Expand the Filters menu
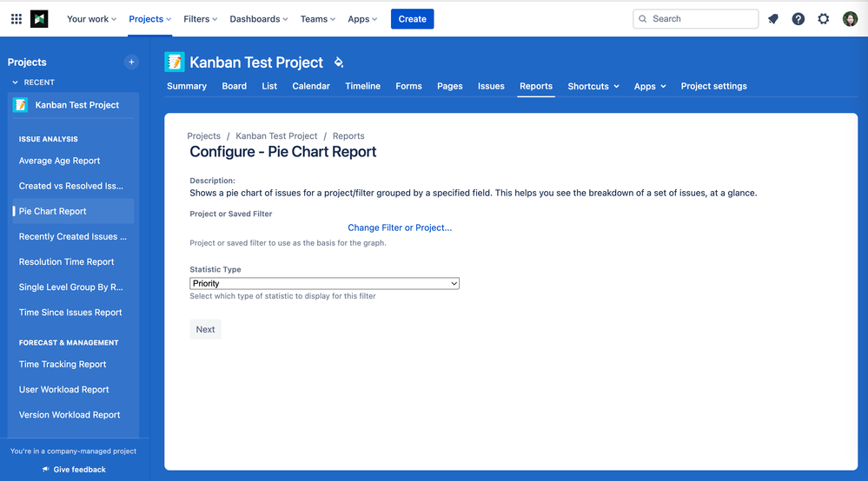The width and height of the screenshot is (868, 481). pyautogui.click(x=201, y=19)
